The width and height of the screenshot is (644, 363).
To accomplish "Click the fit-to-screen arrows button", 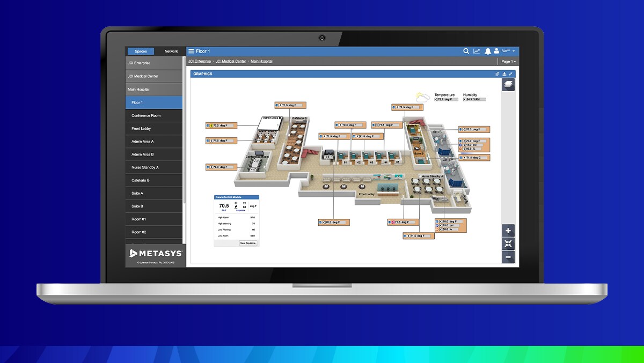I will (508, 244).
